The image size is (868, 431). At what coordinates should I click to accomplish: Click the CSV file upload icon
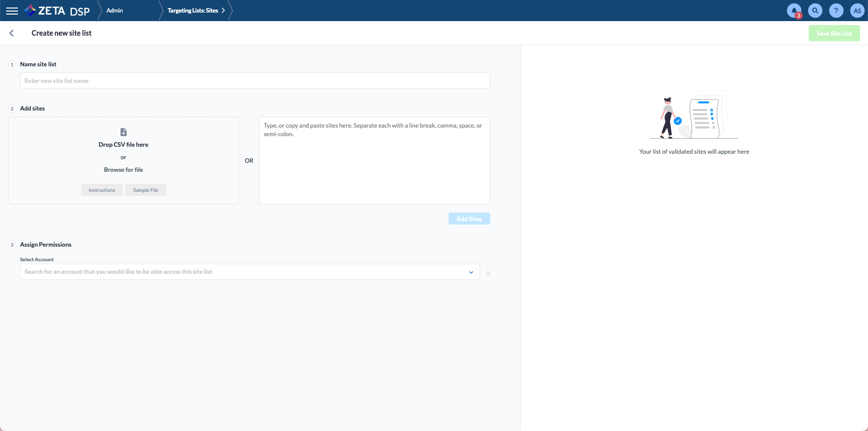click(124, 132)
